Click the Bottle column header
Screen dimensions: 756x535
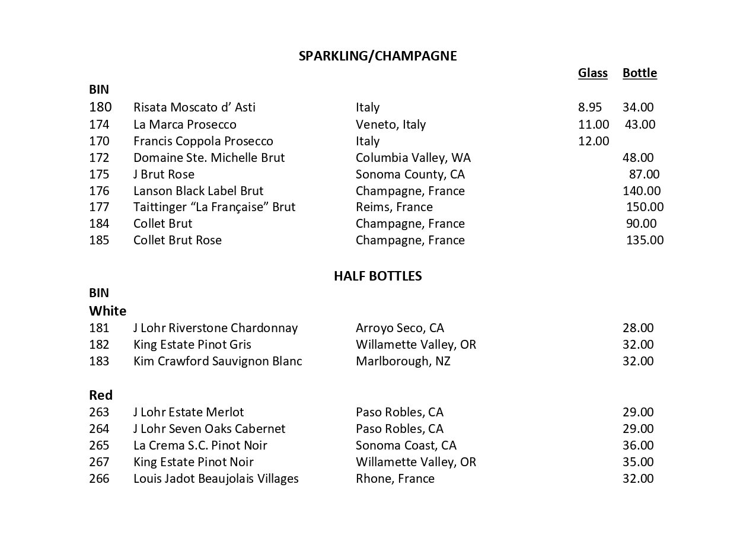(639, 73)
